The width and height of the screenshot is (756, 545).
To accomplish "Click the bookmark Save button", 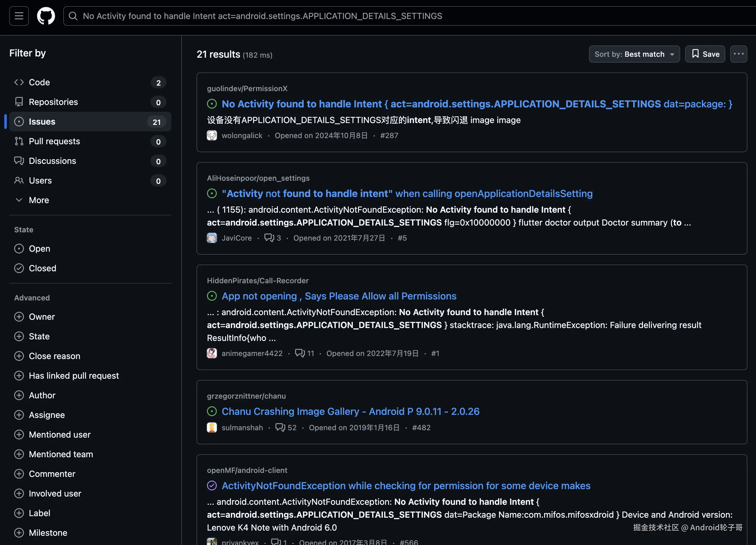I will (705, 54).
